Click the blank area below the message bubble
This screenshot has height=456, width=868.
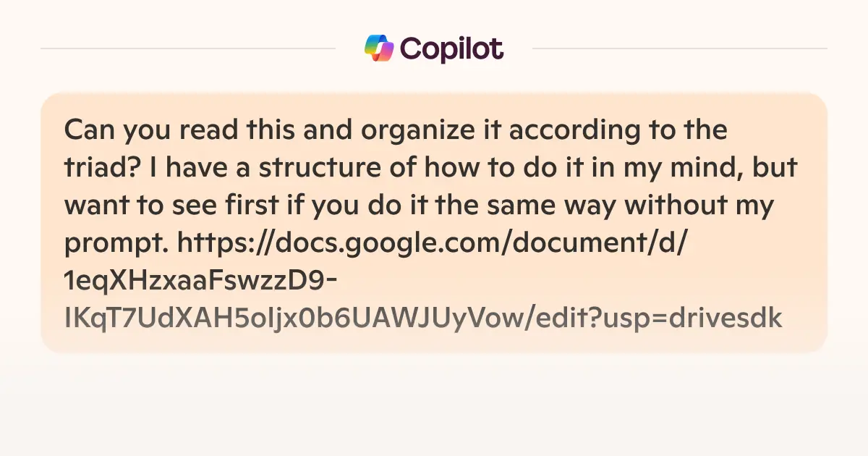tap(434, 405)
